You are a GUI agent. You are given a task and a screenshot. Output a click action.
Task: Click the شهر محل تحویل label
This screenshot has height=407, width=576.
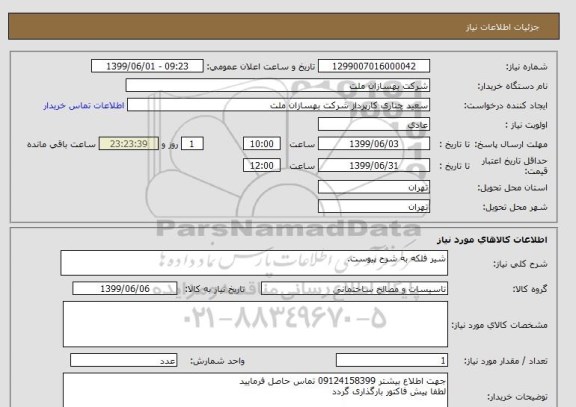[515, 208]
